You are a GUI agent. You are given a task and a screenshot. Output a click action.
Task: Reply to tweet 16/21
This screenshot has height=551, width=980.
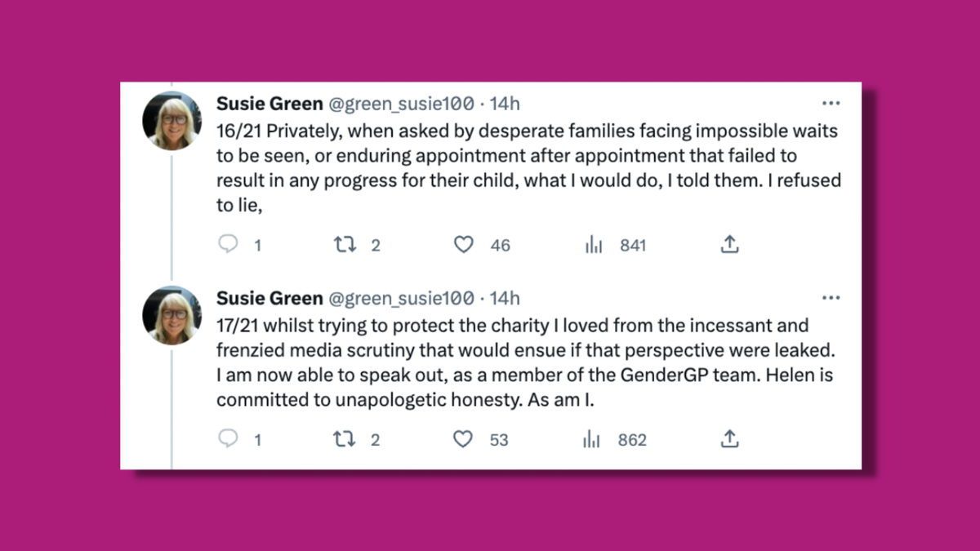coord(229,244)
